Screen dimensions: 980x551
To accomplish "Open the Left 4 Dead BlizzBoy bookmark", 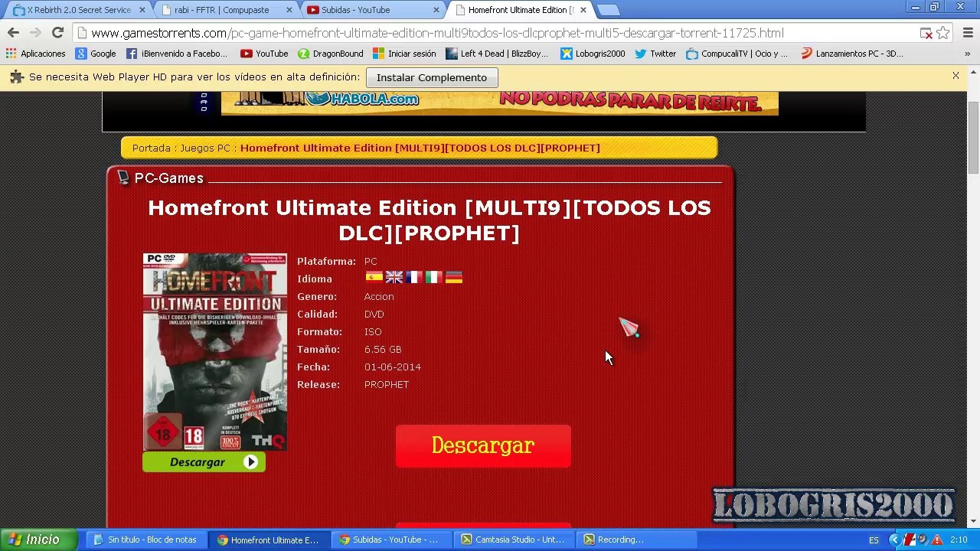I will click(x=497, y=54).
